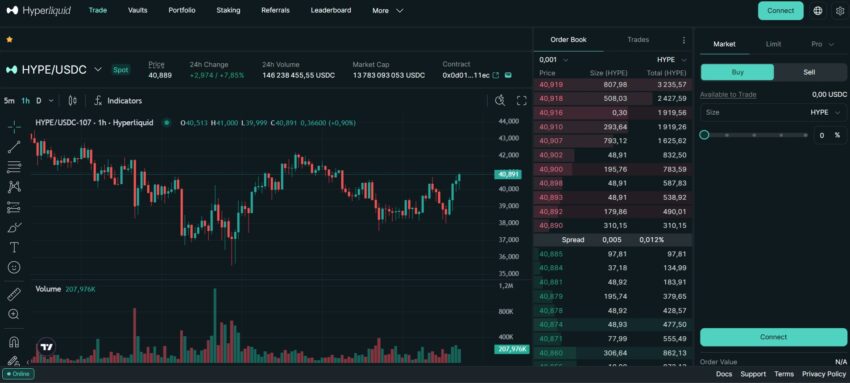This screenshot has width=850, height=383.
Task: Open the fx Indicators menu
Action: (118, 101)
